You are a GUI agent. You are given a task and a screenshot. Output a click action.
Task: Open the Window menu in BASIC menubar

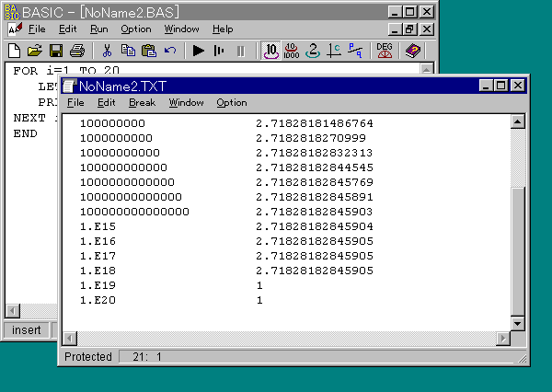181,29
